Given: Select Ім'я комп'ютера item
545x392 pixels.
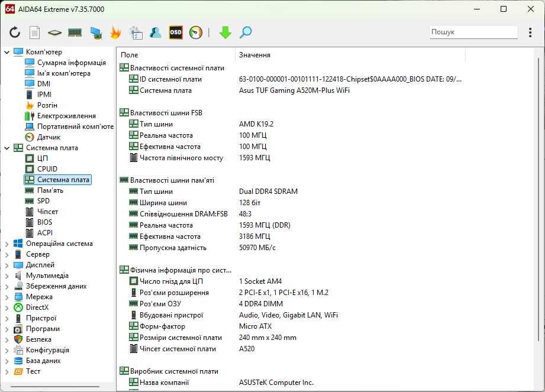Looking at the screenshot, I should pyautogui.click(x=63, y=73).
